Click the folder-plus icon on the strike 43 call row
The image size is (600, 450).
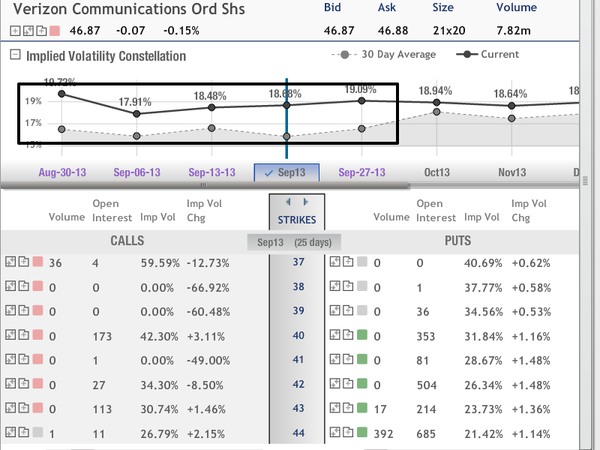tap(24, 408)
